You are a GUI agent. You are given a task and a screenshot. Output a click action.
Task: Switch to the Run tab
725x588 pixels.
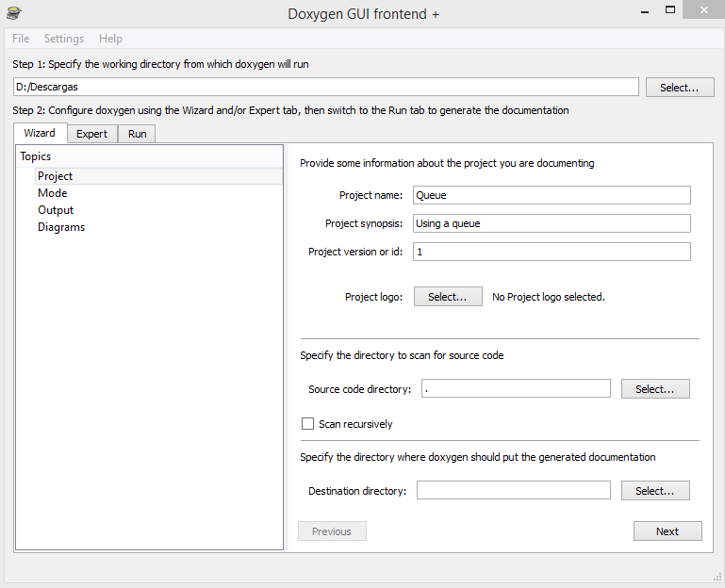coord(137,134)
